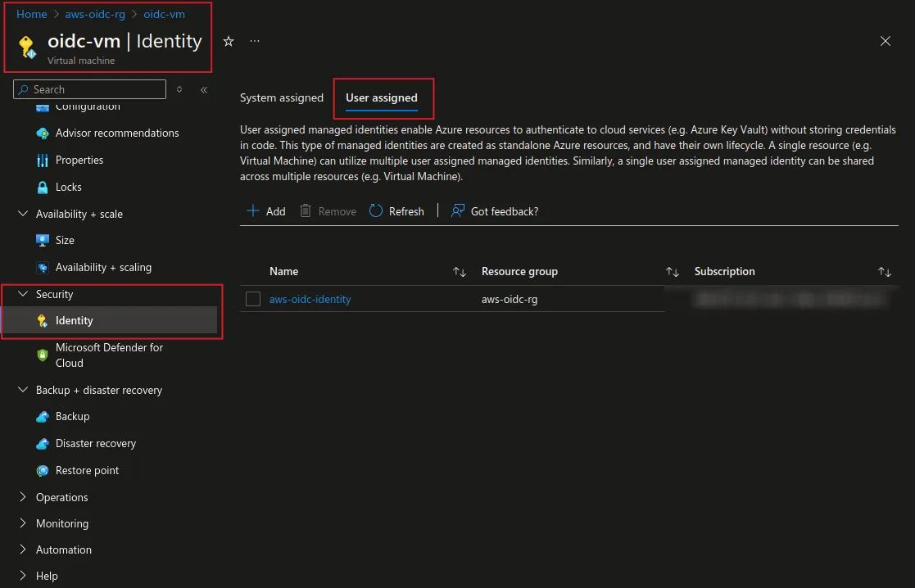
Task: Switch to the System assigned tab
Action: 282,98
